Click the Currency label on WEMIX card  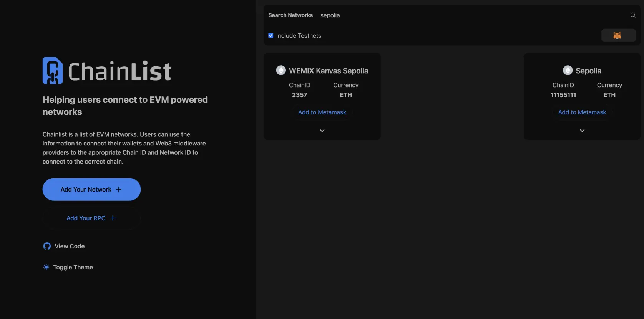[x=346, y=85]
